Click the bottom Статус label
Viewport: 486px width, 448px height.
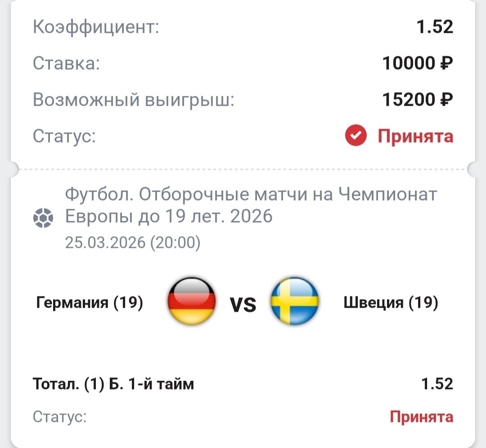[x=59, y=417]
